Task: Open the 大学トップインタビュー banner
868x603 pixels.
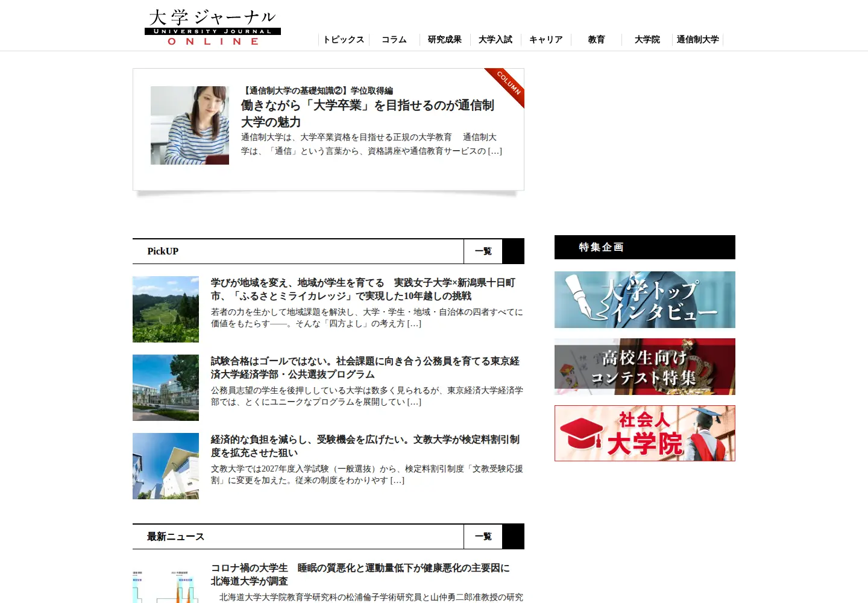Action: tap(645, 300)
